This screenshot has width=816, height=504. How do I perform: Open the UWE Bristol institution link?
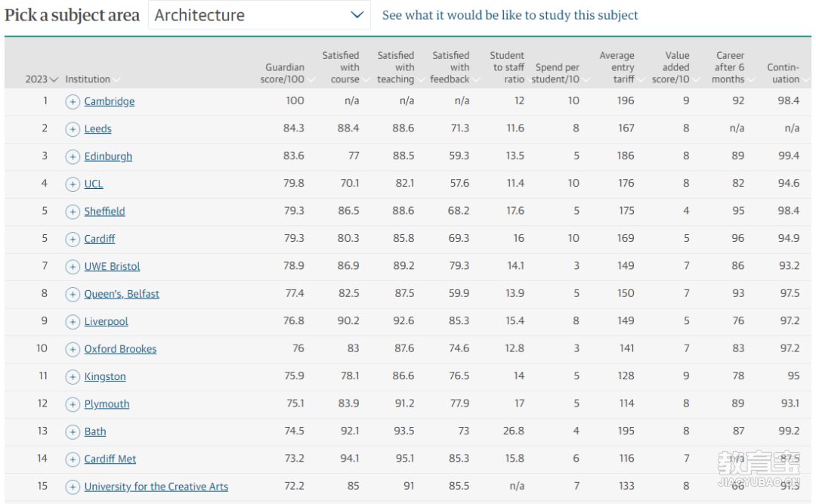click(113, 267)
